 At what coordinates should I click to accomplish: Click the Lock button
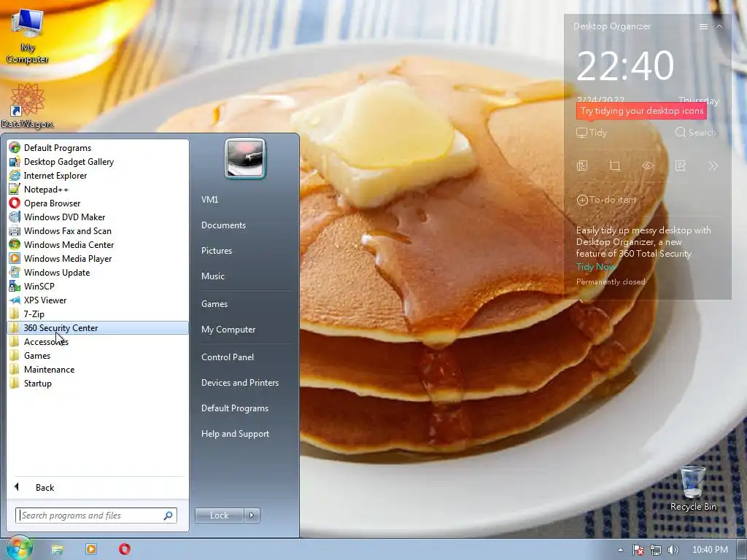219,516
